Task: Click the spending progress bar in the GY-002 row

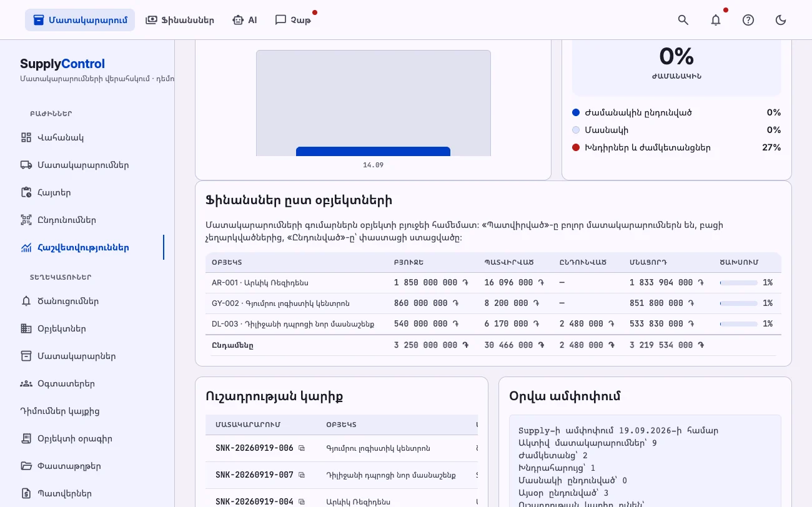Action: coord(739,303)
